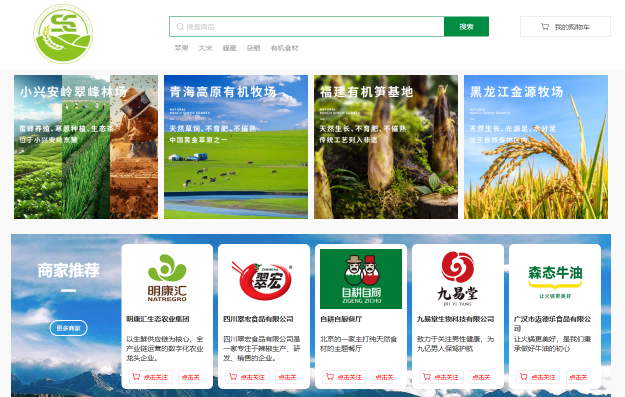
Task: Click the green site logo
Action: (x=63, y=34)
